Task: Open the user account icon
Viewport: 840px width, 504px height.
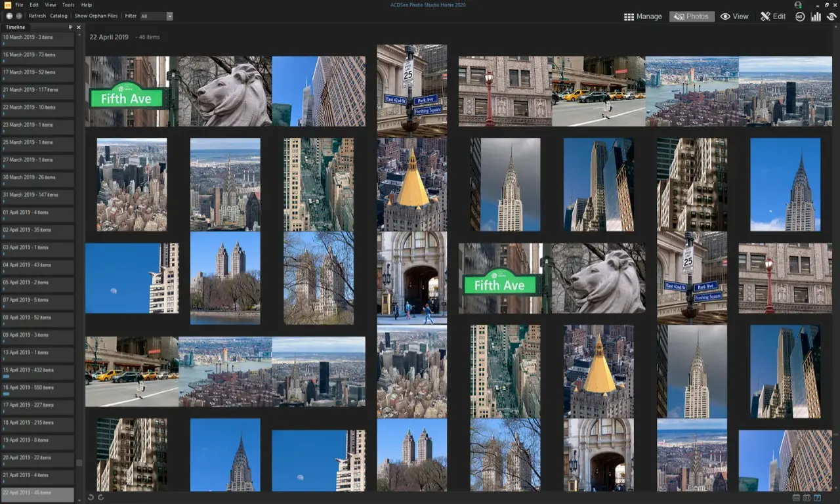Action: [798, 5]
